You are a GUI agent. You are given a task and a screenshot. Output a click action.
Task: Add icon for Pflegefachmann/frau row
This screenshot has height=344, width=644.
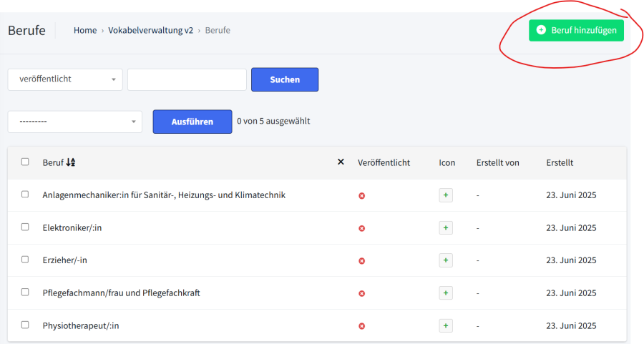coord(445,293)
